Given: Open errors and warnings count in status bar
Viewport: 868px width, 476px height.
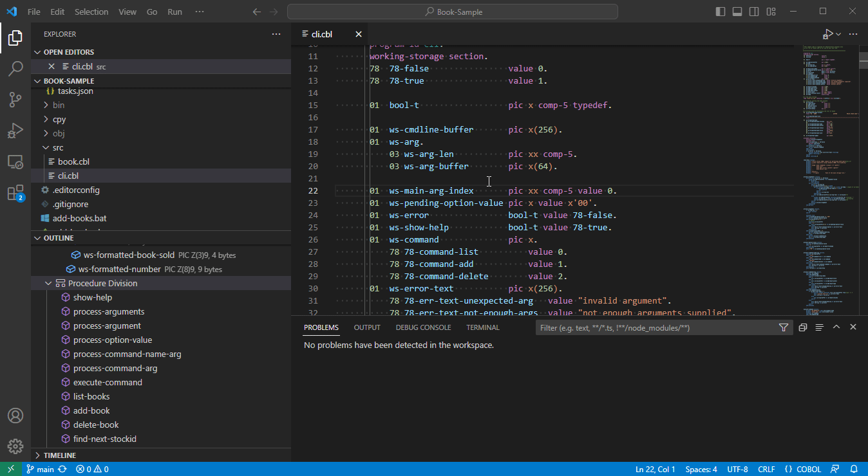Looking at the screenshot, I should [x=92, y=469].
